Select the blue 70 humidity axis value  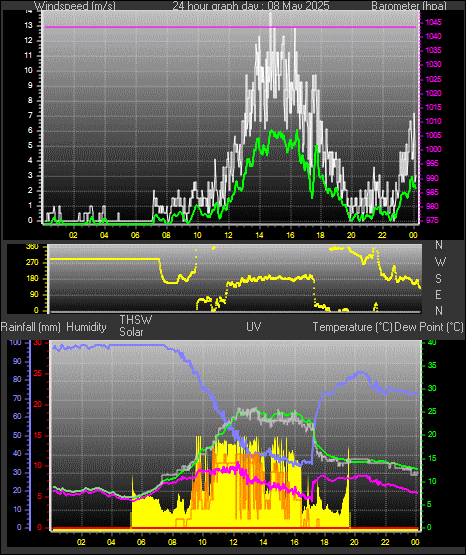point(17,398)
